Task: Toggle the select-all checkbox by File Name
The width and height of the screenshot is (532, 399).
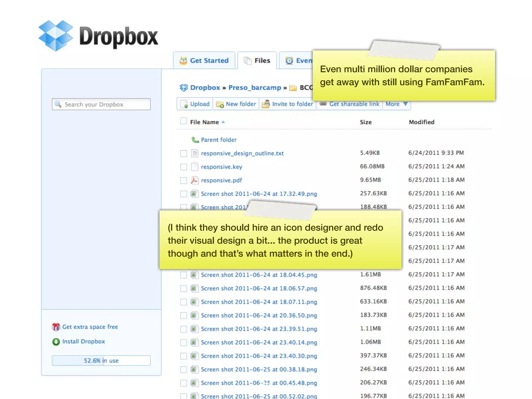Action: 184,121
